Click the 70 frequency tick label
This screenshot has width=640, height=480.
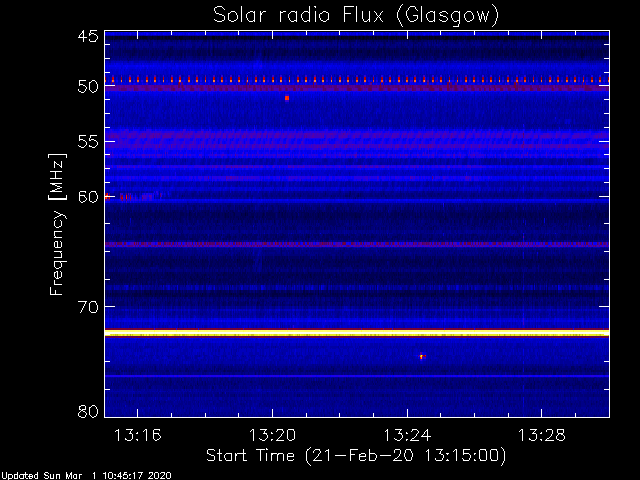88,307
